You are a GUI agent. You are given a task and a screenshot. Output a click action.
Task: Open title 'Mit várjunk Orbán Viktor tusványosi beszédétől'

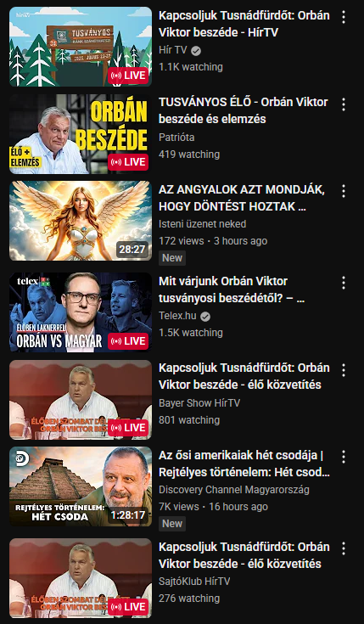pos(232,290)
